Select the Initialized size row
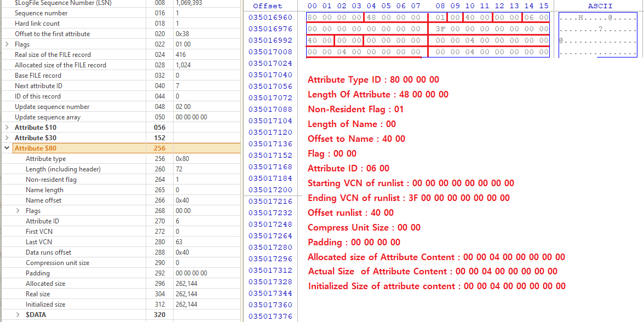 point(45,304)
